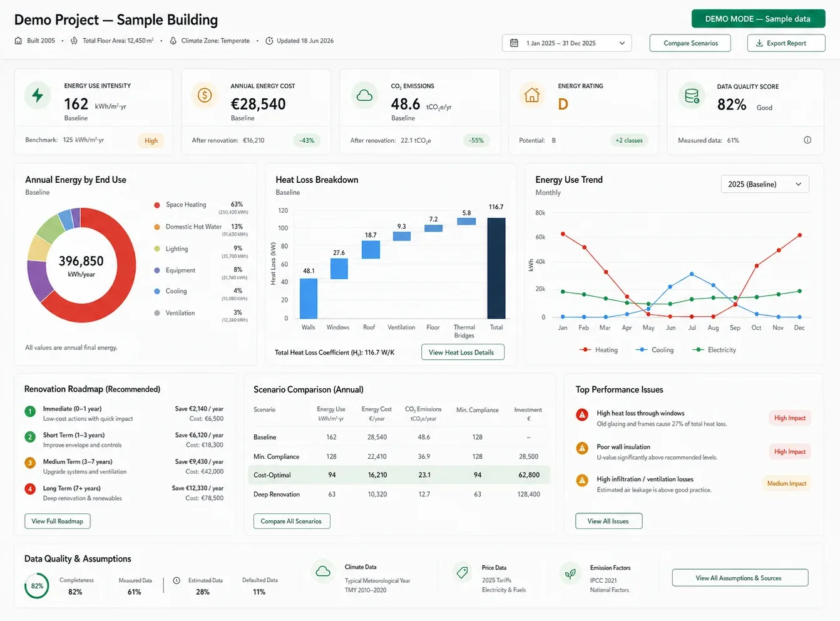
Task: Click the energy rating letter D
Action: [x=563, y=104]
